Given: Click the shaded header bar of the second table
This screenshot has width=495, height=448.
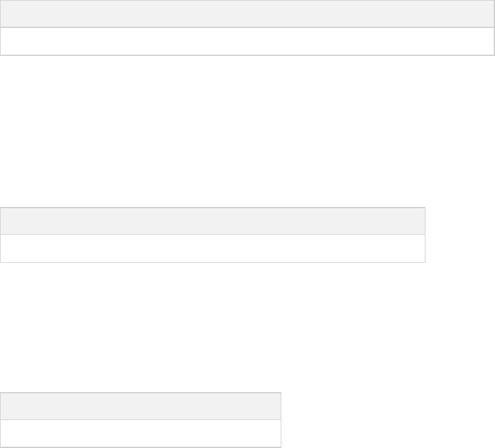Looking at the screenshot, I should pos(212,221).
